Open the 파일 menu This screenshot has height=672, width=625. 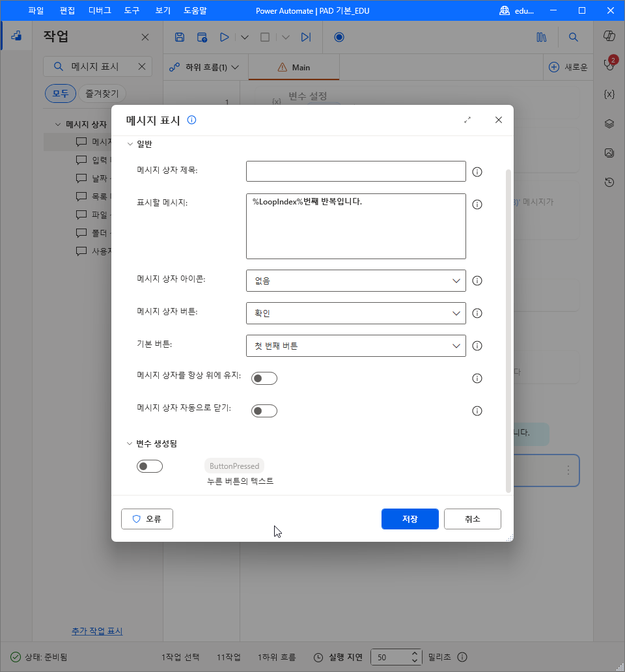pos(36,10)
